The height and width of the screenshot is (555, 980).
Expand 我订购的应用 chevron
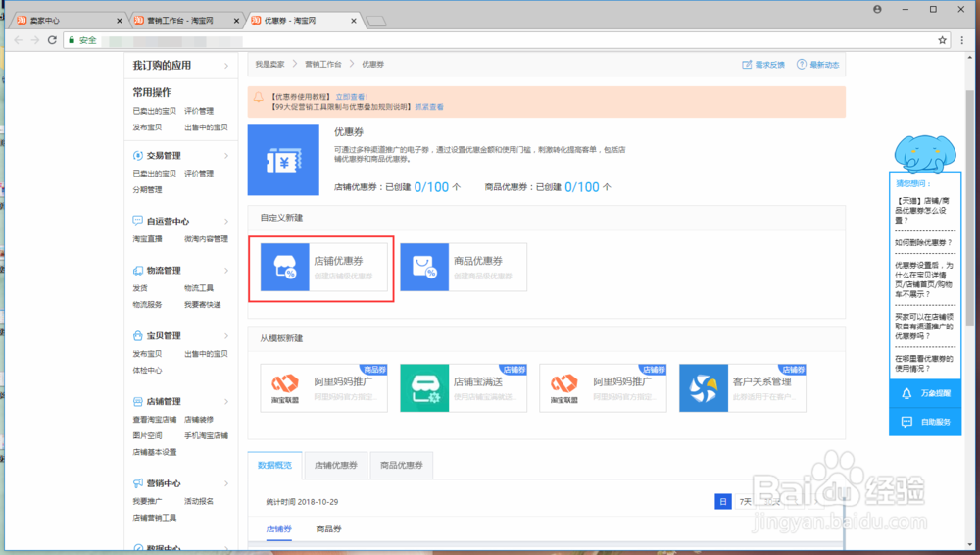(x=226, y=66)
